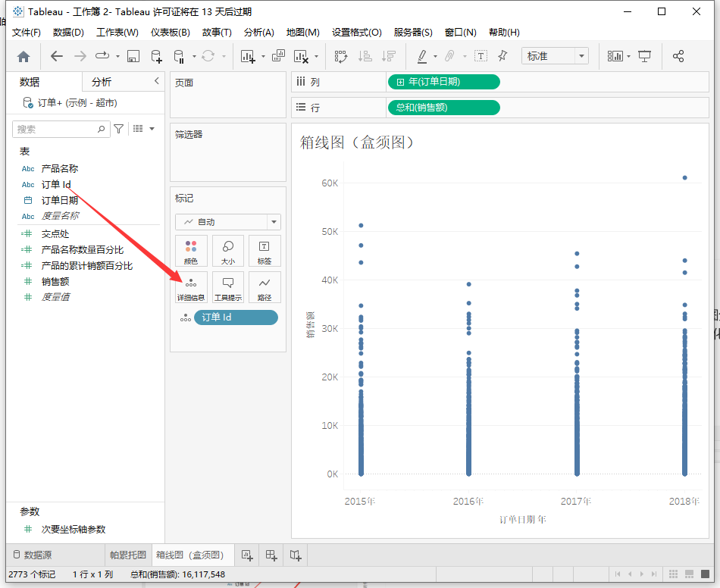Click the field search box
The height and width of the screenshot is (588, 720).
pos(61,129)
